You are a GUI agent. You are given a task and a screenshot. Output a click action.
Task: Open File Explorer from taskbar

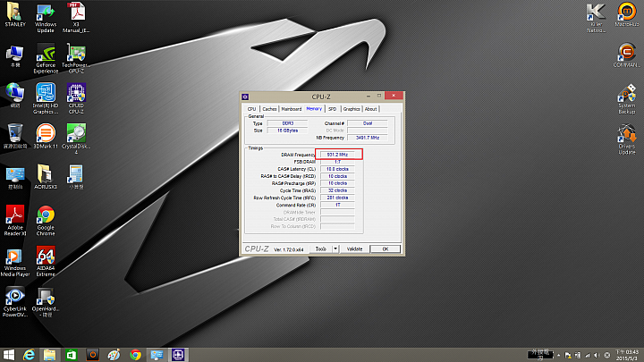tap(50, 355)
